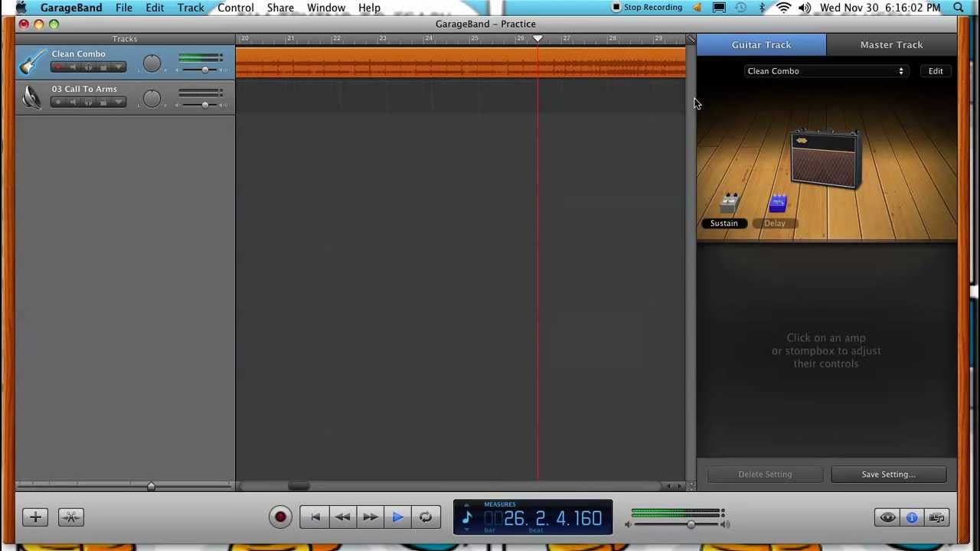Select the blue Delay stompbox pedal
980x551 pixels.
point(778,203)
